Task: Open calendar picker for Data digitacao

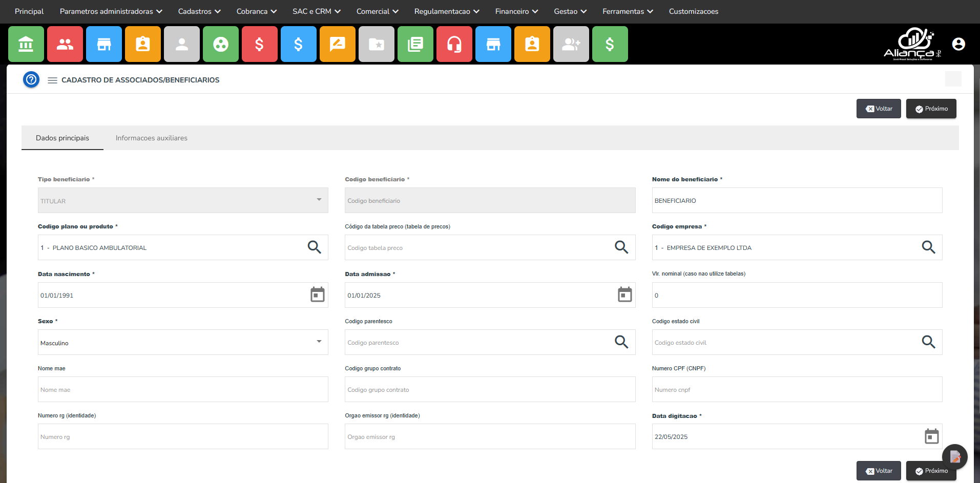Action: 931,436
